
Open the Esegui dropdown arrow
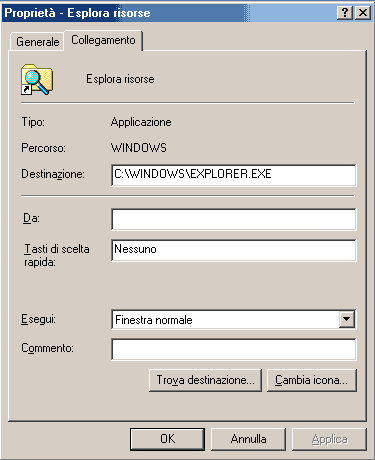pos(347,319)
